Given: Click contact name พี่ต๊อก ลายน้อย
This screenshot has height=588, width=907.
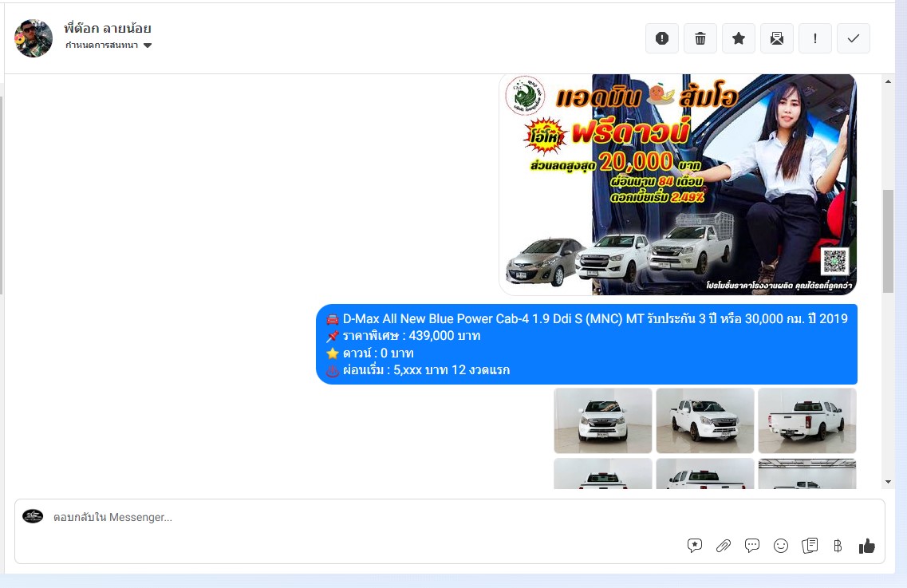Looking at the screenshot, I should 108,28.
